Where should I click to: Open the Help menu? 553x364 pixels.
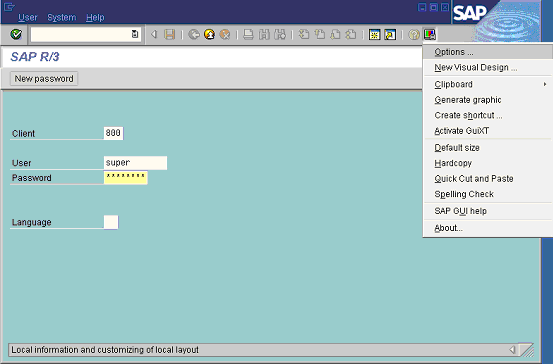(x=95, y=17)
